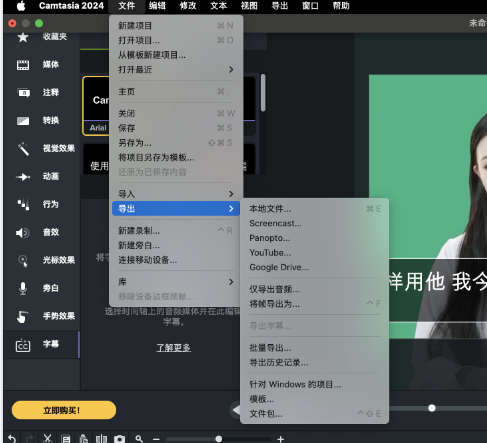This screenshot has height=443, width=487.
Task: Click the redo arrow in timeline toolbar
Action: pos(30,439)
